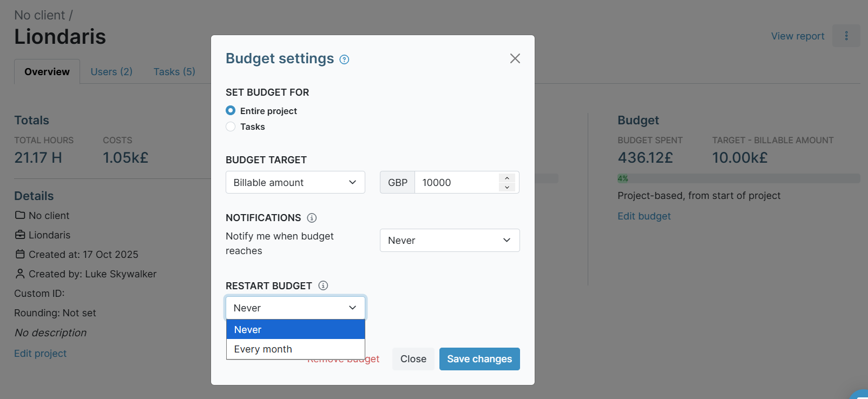Click the Remove budget link

pyautogui.click(x=343, y=359)
